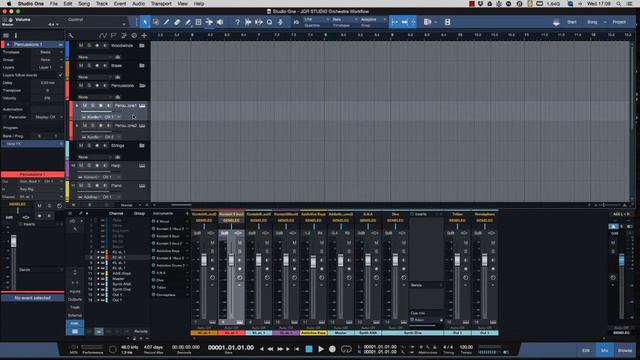640x360 pixels.
Task: Open the Timebase Bars dropdown in toolbar
Action: point(344,20)
